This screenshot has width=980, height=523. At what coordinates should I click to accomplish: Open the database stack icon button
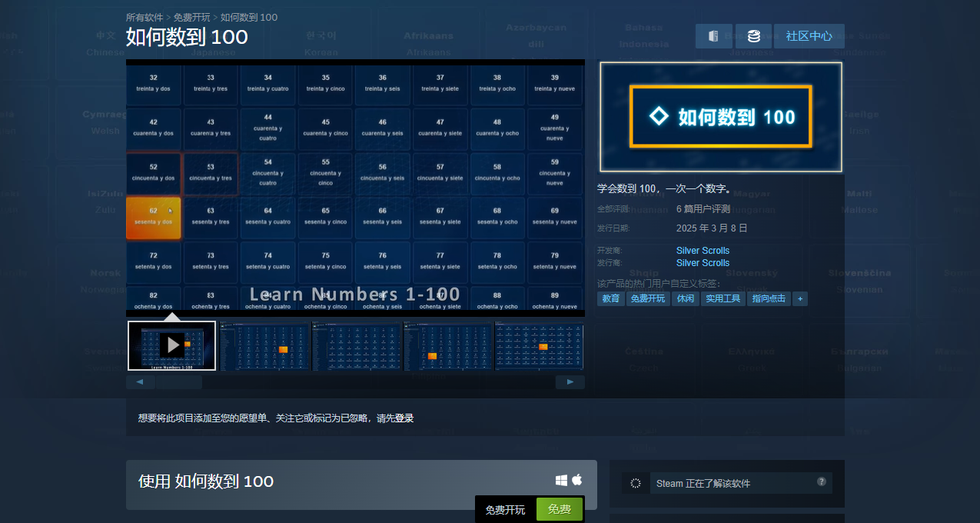click(753, 36)
